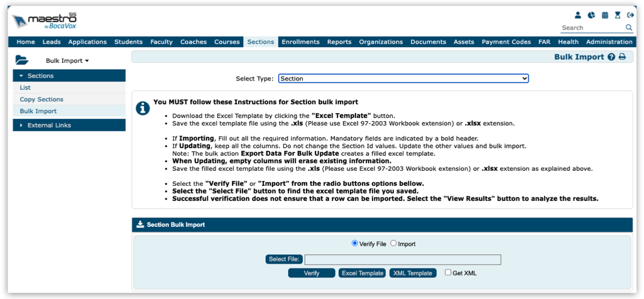
Task: Open the Select Type dropdown
Action: [x=403, y=79]
